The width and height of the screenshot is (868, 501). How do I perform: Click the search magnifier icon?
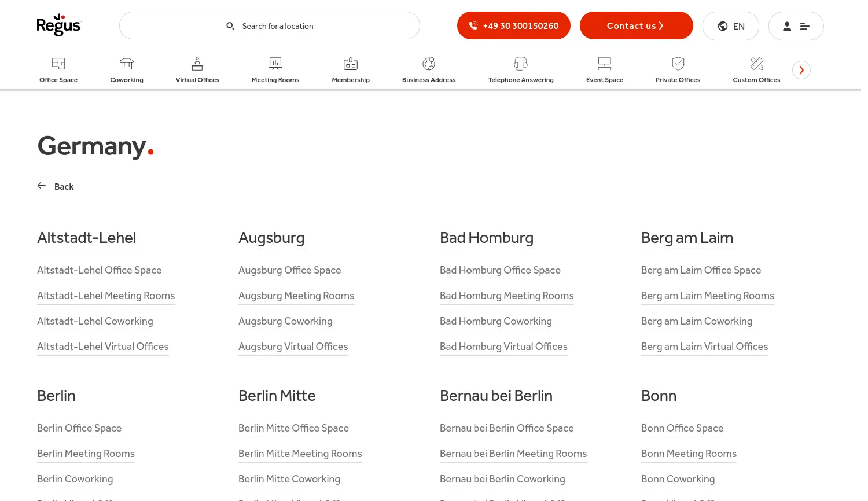[230, 25]
